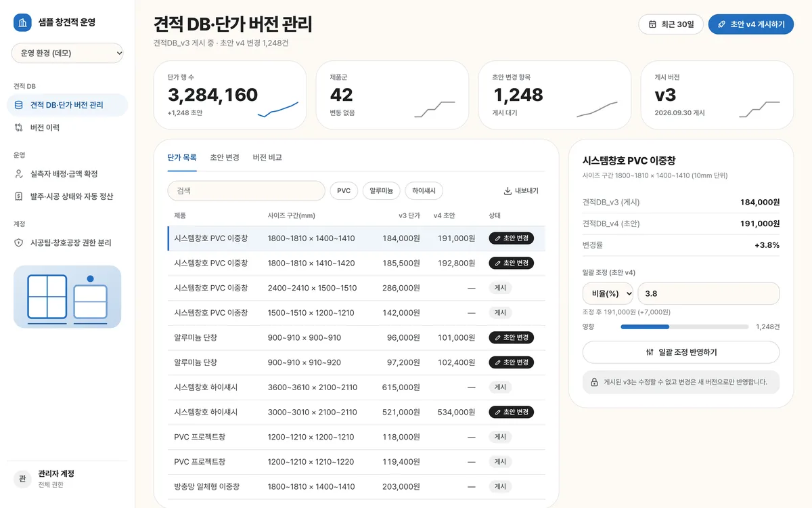This screenshot has width=812, height=508.
Task: Click the window illustration thumbnail in sidebar
Action: pyautogui.click(x=67, y=297)
